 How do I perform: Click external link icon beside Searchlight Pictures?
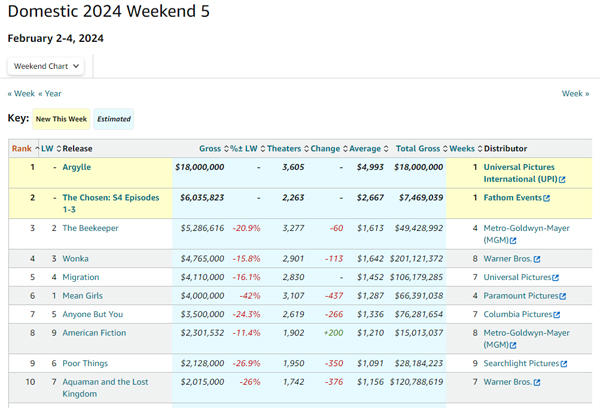[564, 364]
